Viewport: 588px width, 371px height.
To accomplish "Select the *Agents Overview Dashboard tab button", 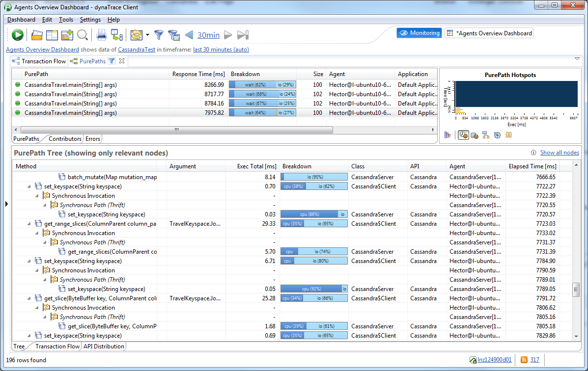I will [x=489, y=33].
